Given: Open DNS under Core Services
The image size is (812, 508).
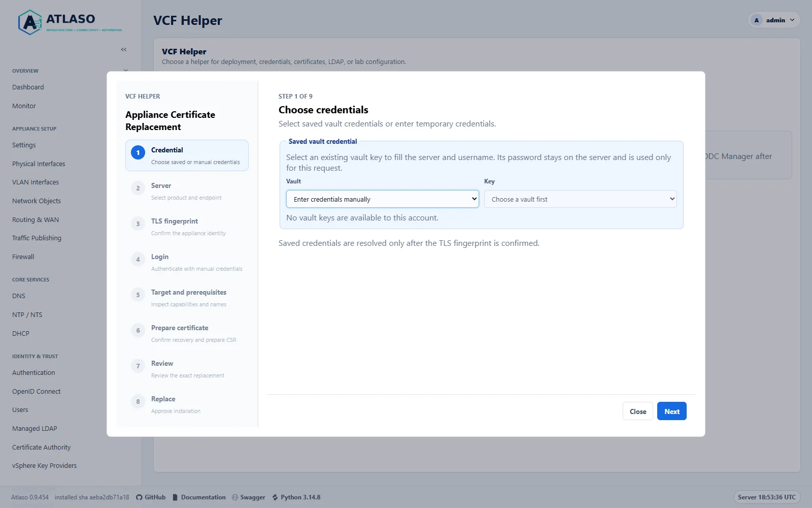Looking at the screenshot, I should (19, 296).
